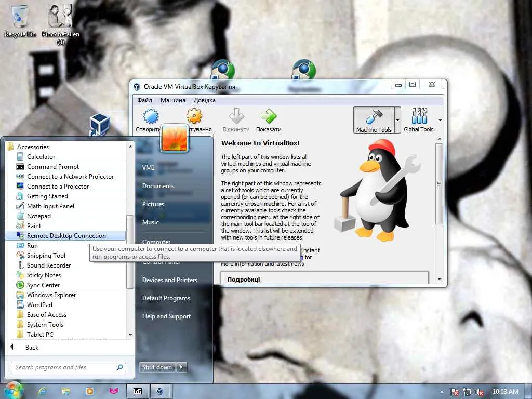The width and height of the screenshot is (532, 399).
Task: Click the down arrow of VirtualBox scrollbar
Action: point(440,279)
